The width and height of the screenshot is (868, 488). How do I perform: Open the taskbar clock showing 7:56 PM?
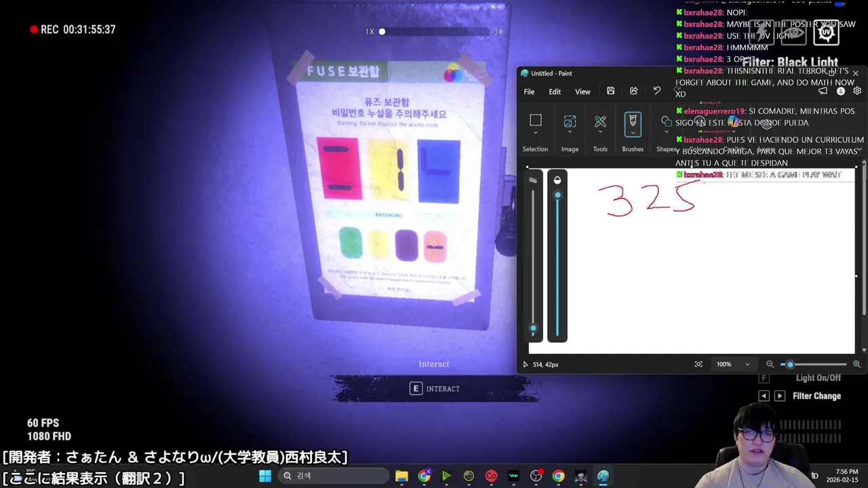point(842,476)
